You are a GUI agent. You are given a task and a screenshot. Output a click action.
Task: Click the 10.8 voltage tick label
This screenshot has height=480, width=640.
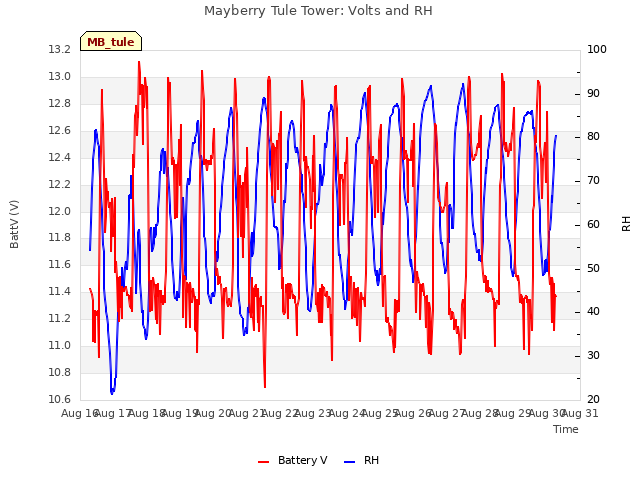coord(60,372)
